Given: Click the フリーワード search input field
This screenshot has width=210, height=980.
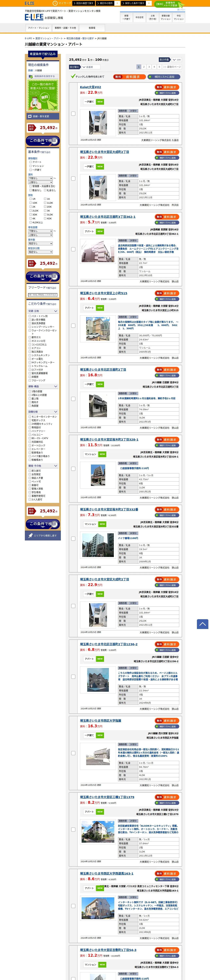Looking at the screenshot, I should coord(42,295).
